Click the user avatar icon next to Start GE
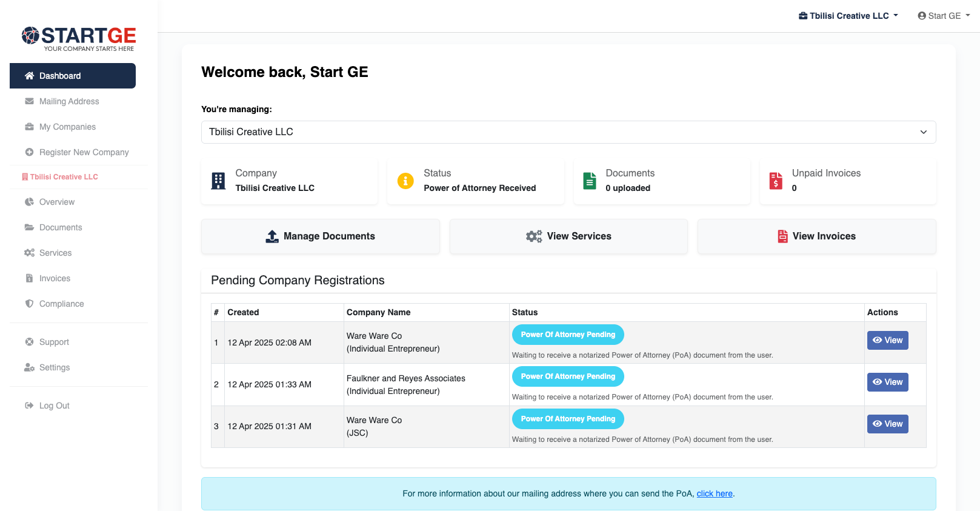The image size is (980, 511). point(922,16)
